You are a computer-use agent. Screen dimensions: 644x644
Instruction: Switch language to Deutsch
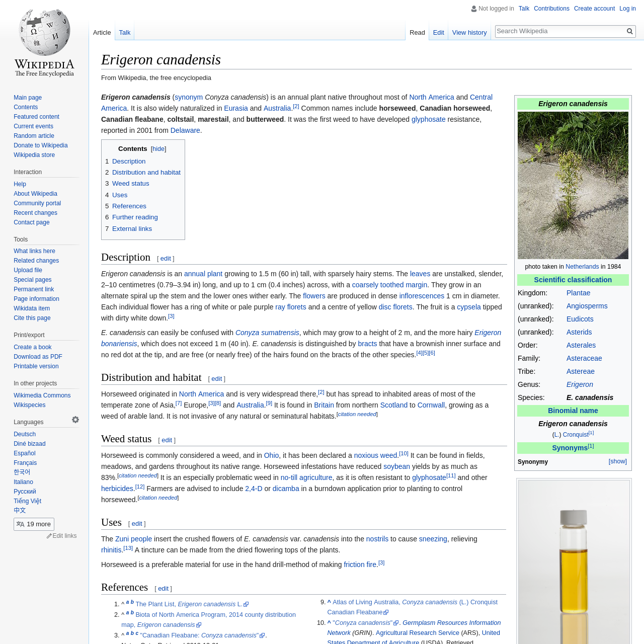[x=25, y=434]
